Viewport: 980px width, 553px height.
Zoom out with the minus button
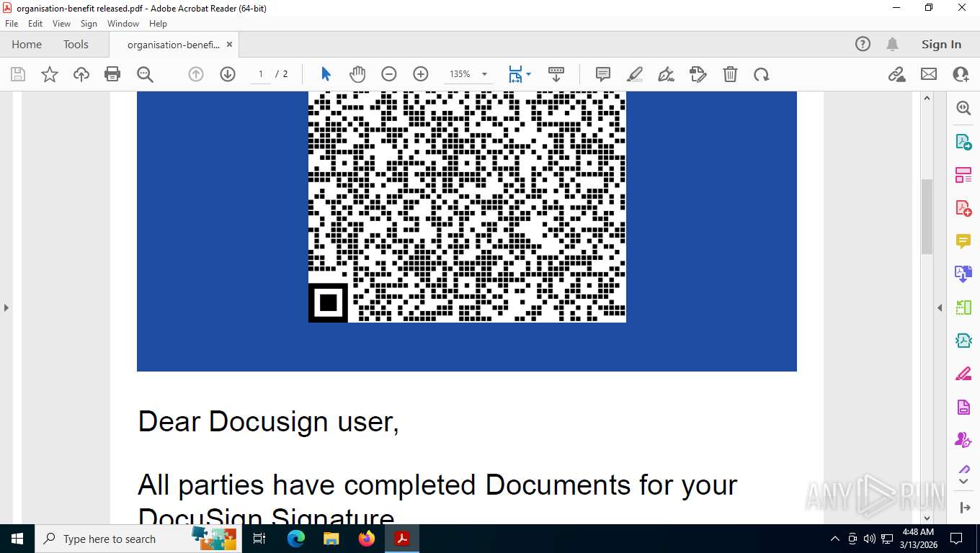pos(389,74)
